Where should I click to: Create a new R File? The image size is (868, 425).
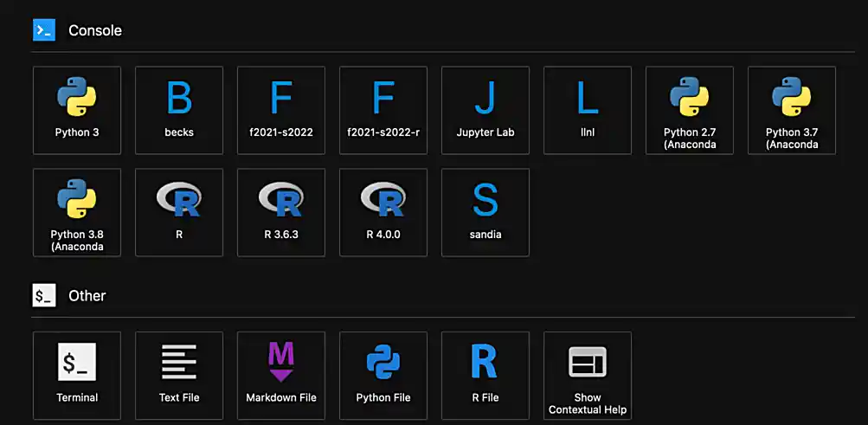pyautogui.click(x=485, y=375)
